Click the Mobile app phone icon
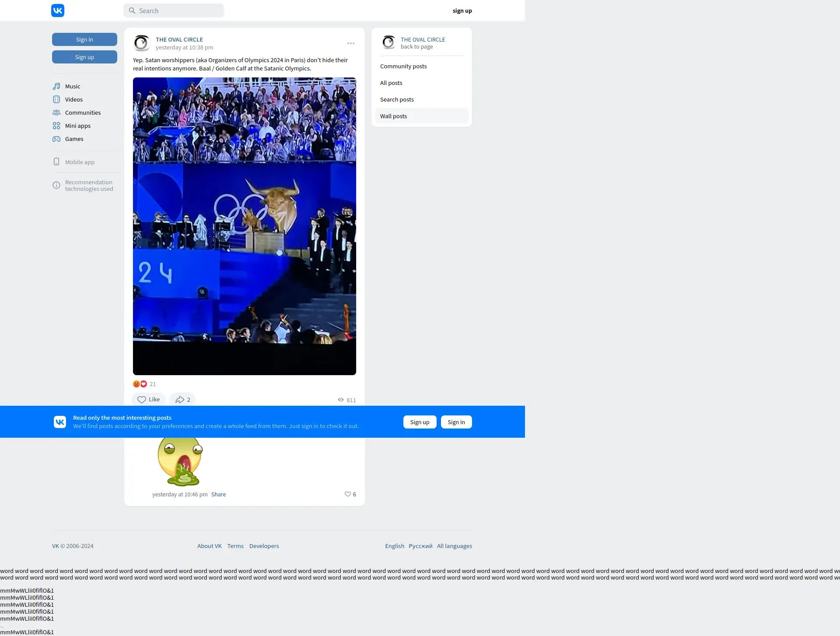The image size is (840, 636). (56, 162)
